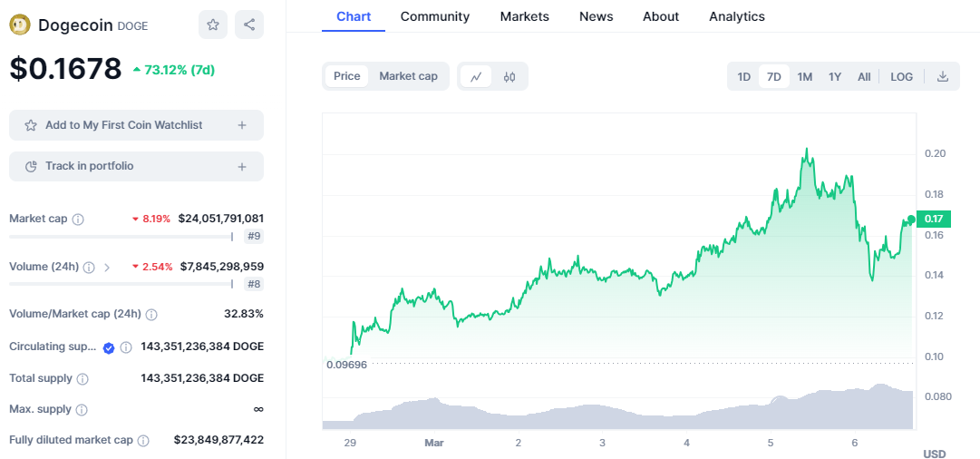
Task: Switch to the Analytics tab
Action: pos(736,16)
